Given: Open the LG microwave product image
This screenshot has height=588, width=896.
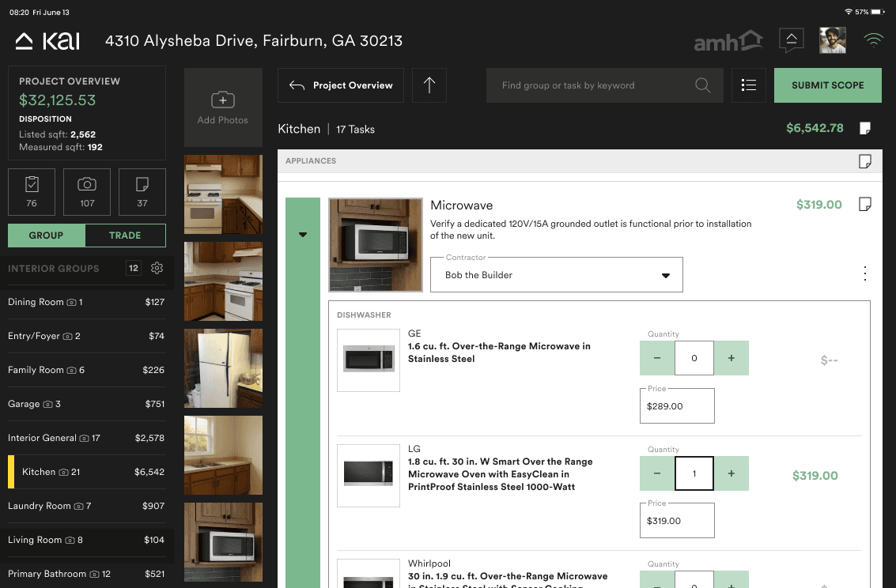Looking at the screenshot, I should tap(369, 476).
